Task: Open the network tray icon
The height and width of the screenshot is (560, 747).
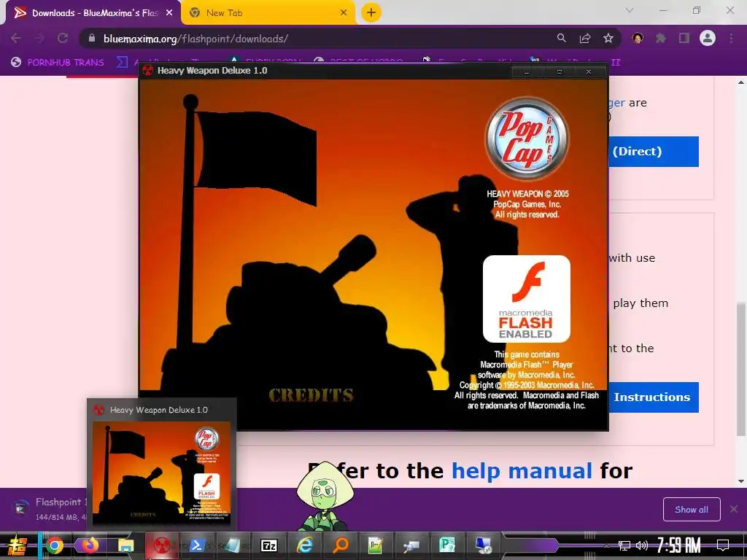Action: coord(624,545)
